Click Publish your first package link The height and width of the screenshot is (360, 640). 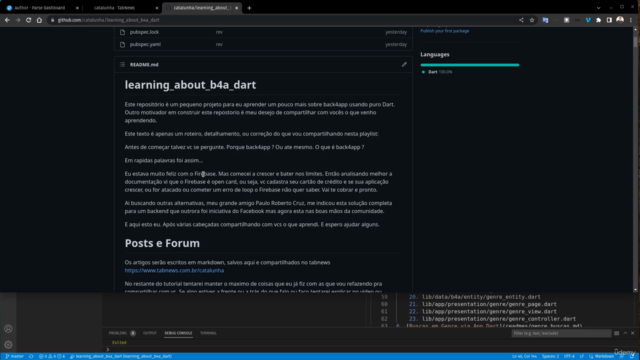tap(444, 31)
